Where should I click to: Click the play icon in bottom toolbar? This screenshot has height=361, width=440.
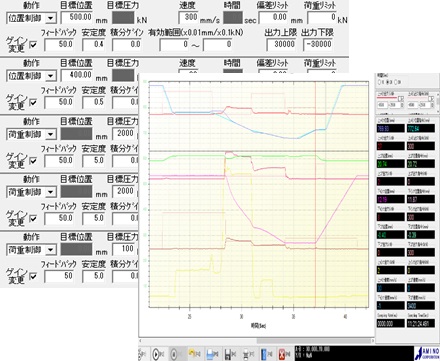[156, 354]
